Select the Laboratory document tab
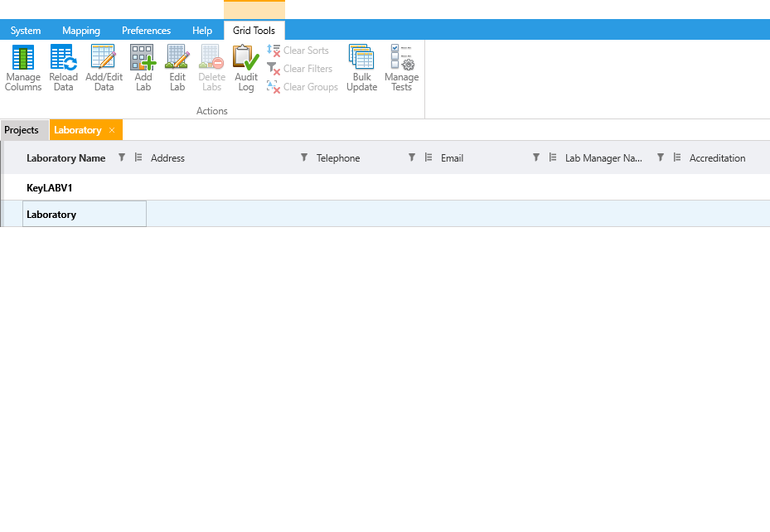Image resolution: width=770 pixels, height=532 pixels. (78, 130)
